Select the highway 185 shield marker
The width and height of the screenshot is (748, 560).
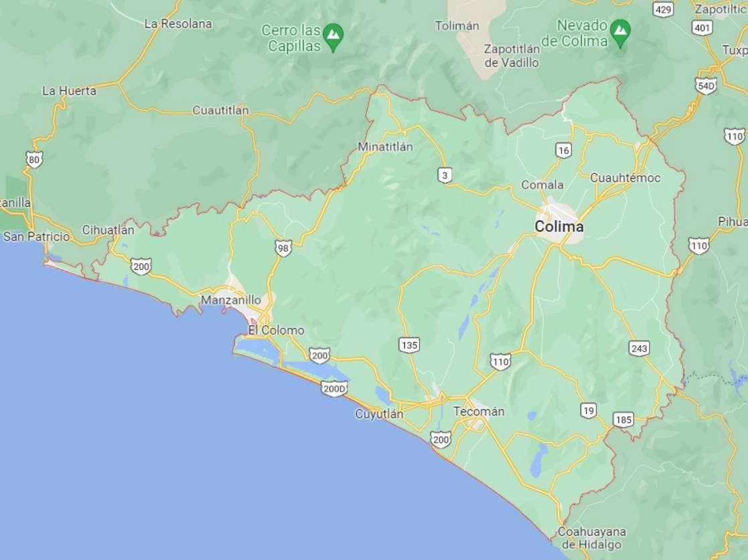pos(623,420)
